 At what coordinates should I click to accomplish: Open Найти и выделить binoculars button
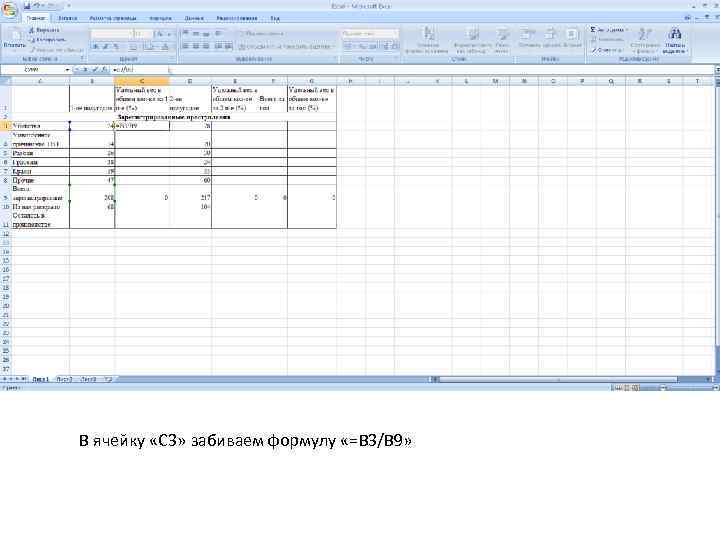click(x=675, y=40)
